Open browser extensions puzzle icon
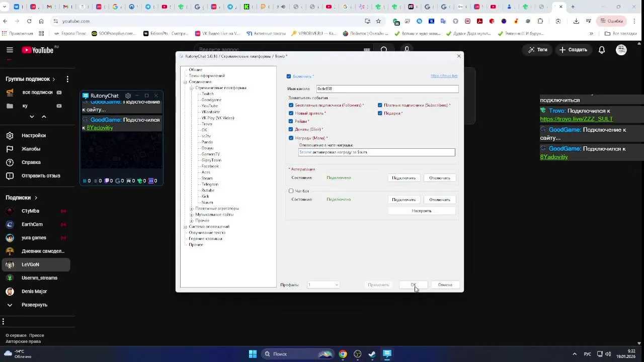This screenshot has width=644, height=362. 540,21
